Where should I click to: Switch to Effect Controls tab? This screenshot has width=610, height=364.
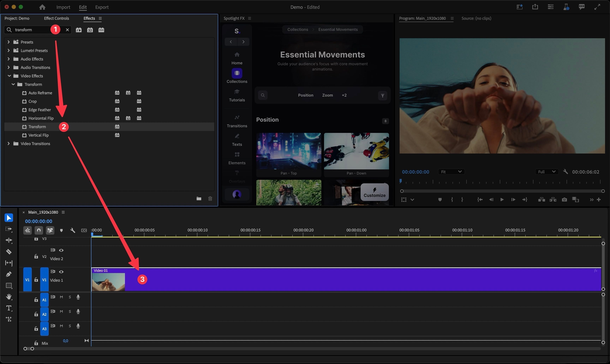point(56,18)
